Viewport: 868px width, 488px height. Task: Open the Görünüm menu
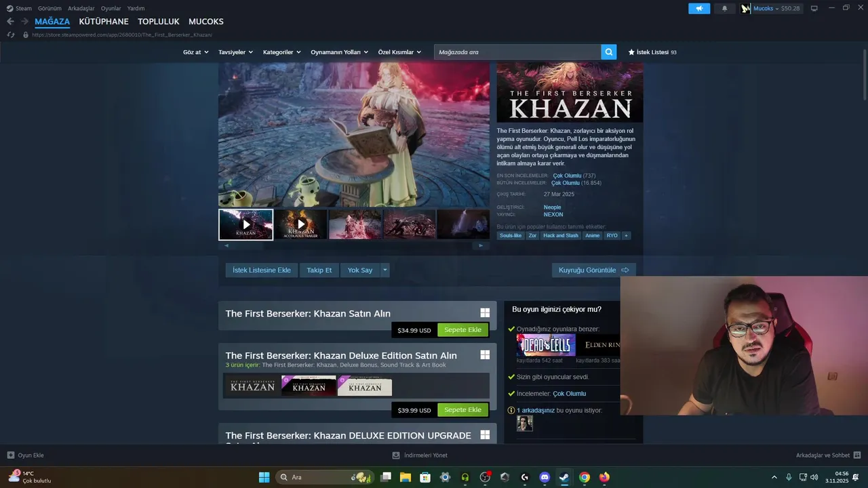[50, 8]
